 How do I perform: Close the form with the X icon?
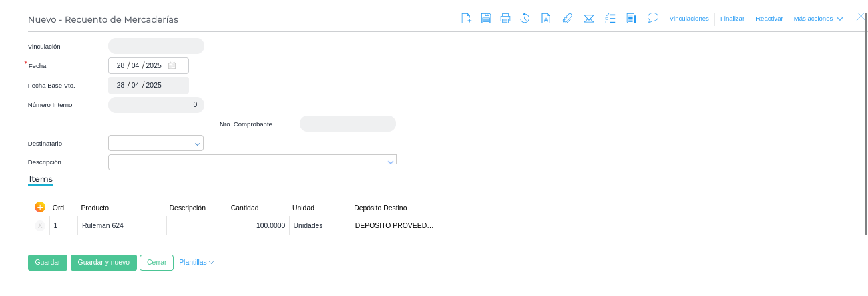(861, 17)
